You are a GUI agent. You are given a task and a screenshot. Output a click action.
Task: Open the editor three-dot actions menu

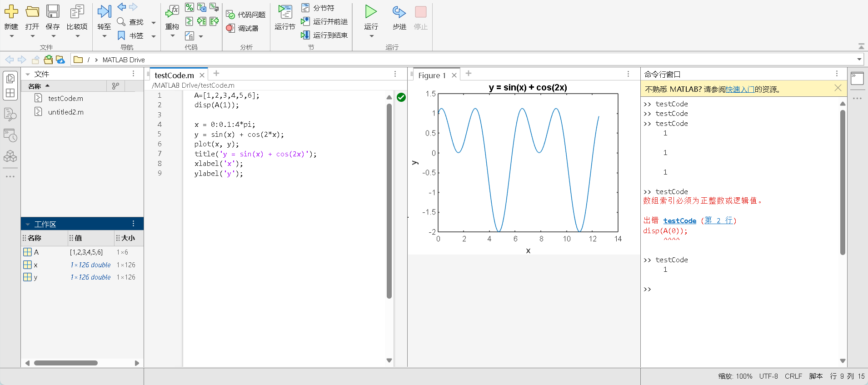coord(395,74)
